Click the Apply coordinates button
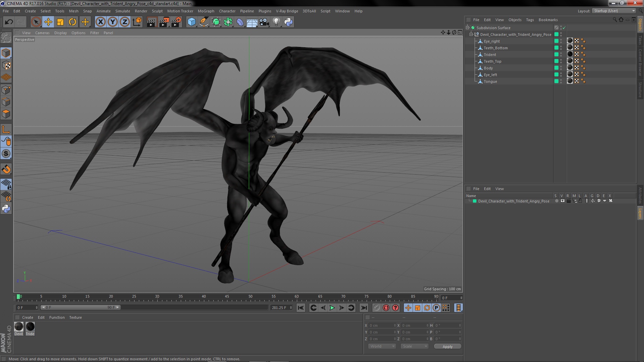 (x=447, y=347)
